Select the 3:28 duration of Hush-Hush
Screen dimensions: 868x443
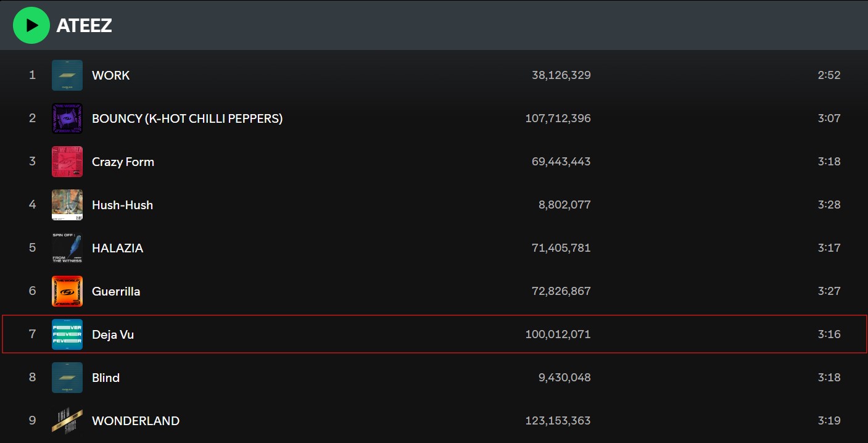click(829, 205)
